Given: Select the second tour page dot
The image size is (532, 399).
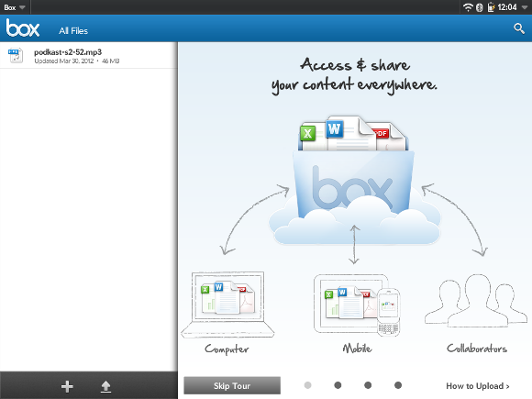Looking at the screenshot, I should 338,385.
